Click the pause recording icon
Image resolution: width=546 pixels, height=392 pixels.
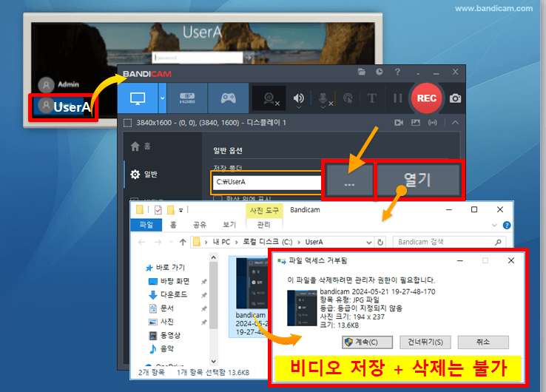(397, 98)
